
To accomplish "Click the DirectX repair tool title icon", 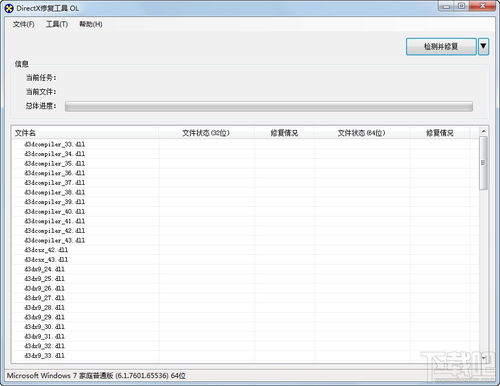I will point(9,8).
